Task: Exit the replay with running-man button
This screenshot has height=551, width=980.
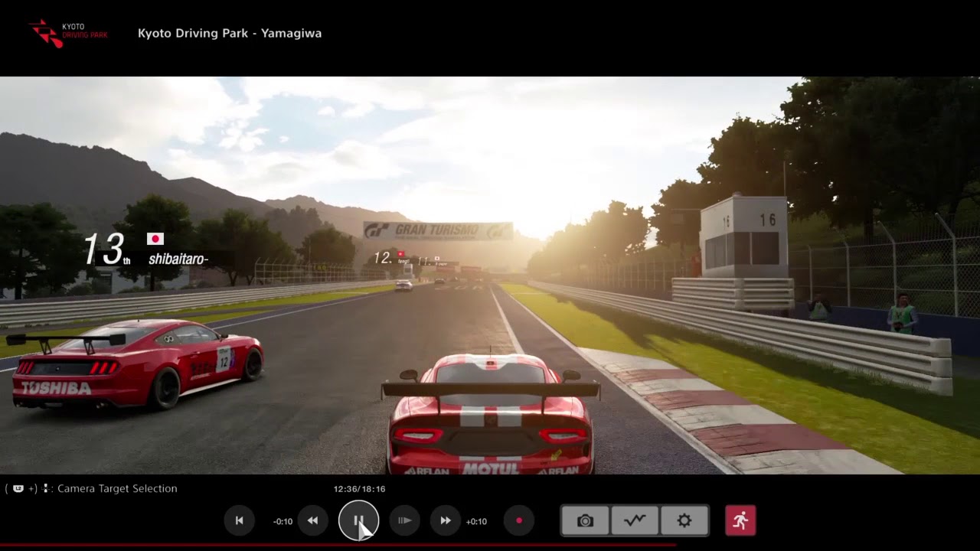Action: click(740, 520)
